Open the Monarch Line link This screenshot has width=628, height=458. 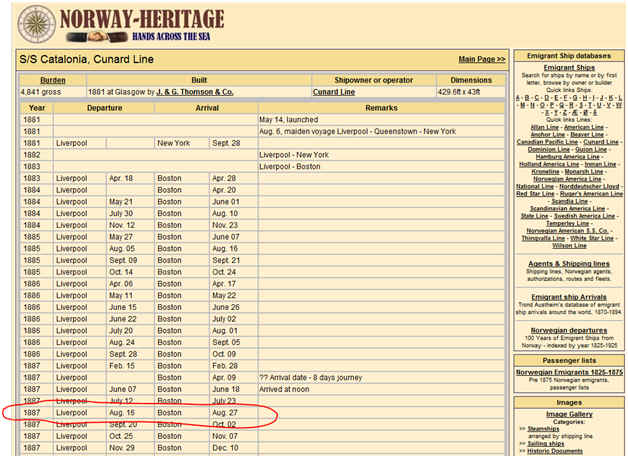(584, 171)
